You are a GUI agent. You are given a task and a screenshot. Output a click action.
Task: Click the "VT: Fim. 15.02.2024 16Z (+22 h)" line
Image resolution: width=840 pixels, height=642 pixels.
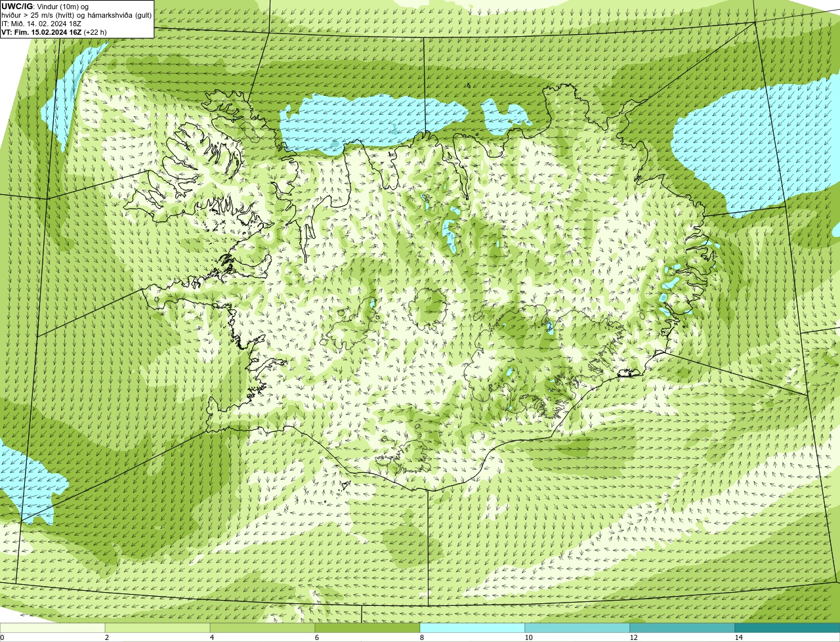(54, 32)
